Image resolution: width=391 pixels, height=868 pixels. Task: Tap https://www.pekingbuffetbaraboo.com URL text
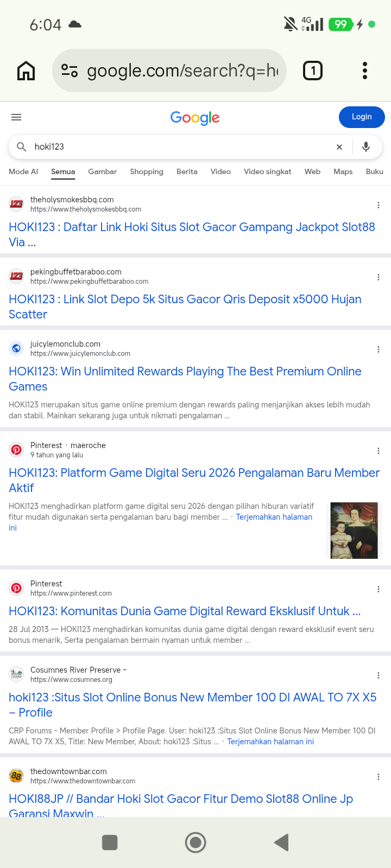90,282
